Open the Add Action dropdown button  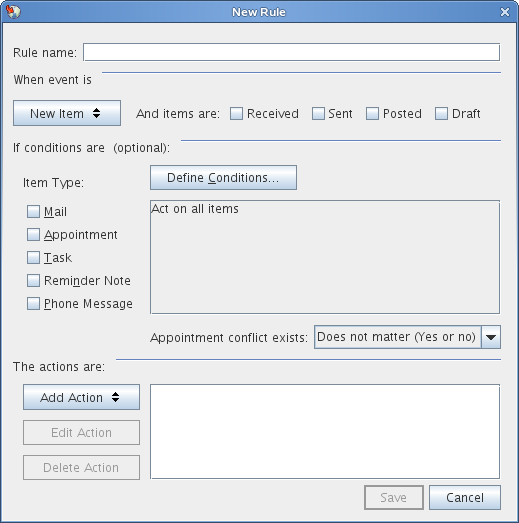coord(81,397)
